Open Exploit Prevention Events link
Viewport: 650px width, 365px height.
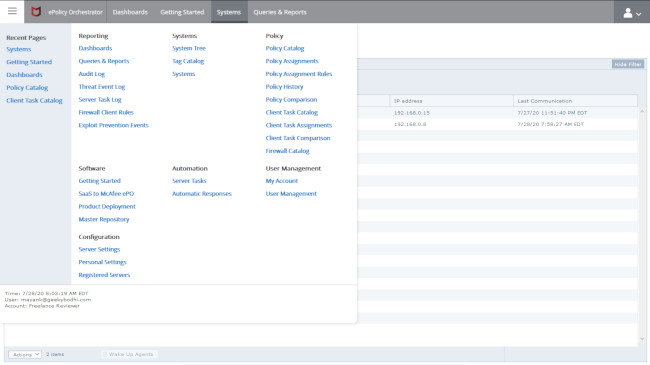click(113, 125)
